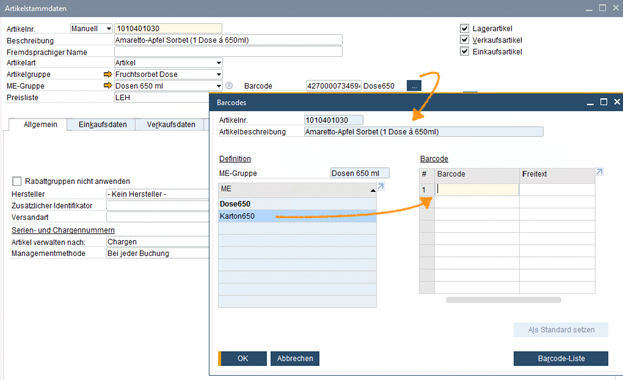
Task: Open the Manuell numbering dropdown
Action: point(91,29)
